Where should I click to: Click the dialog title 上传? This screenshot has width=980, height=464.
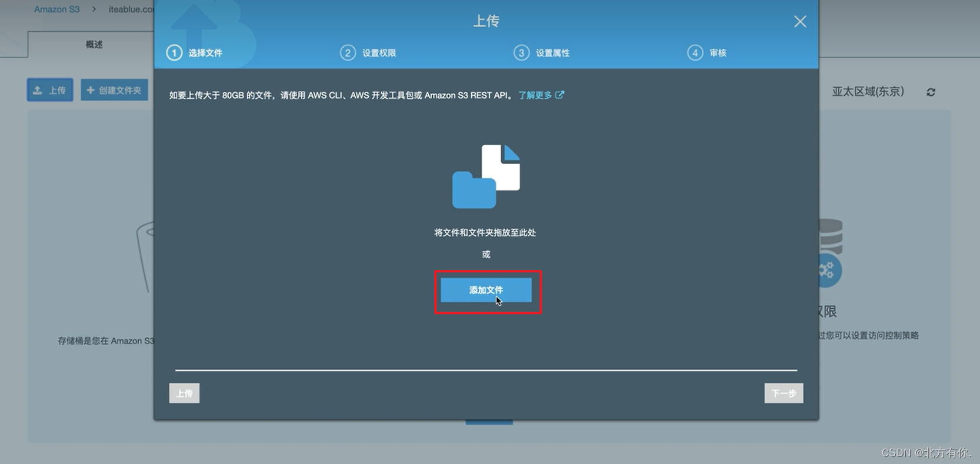point(486,21)
